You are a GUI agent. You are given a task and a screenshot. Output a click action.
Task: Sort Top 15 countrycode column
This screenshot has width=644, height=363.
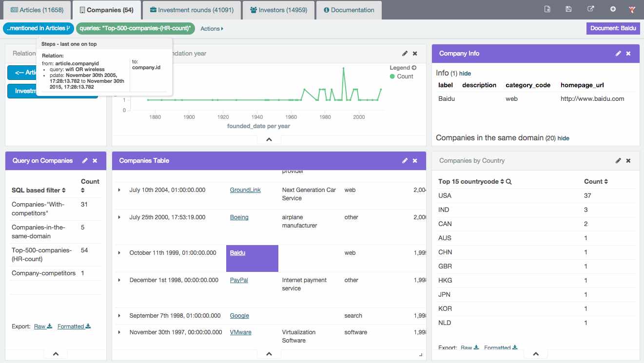[502, 182]
